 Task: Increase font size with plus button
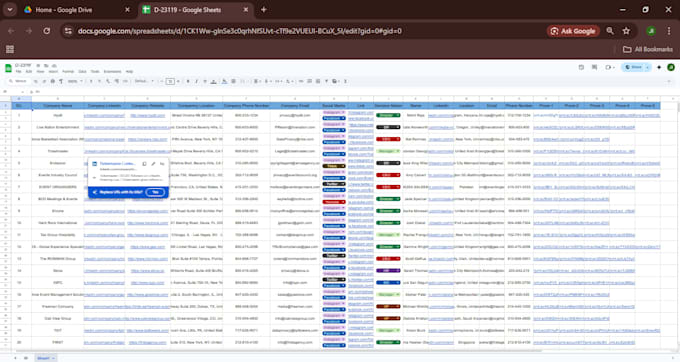pos(178,81)
